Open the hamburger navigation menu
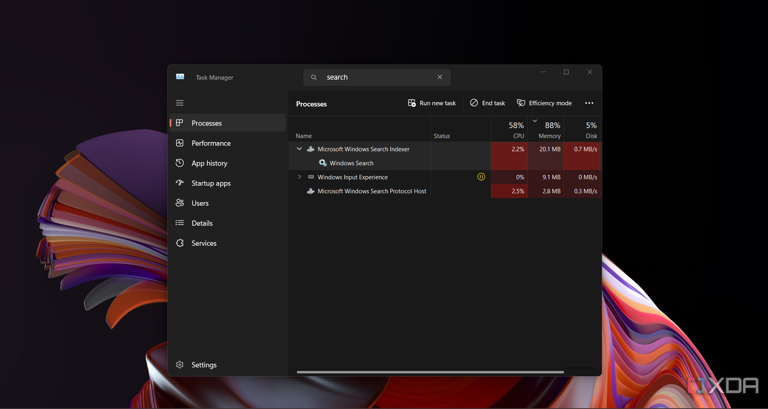The image size is (768, 409). (x=180, y=103)
